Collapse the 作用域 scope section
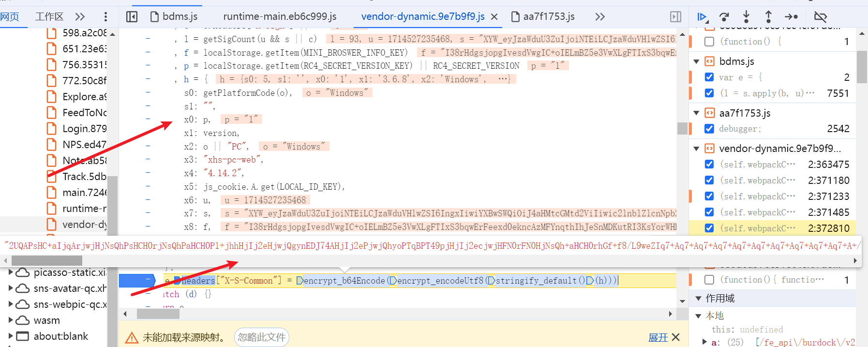Viewport: 868px width, 347px height. 698,298
